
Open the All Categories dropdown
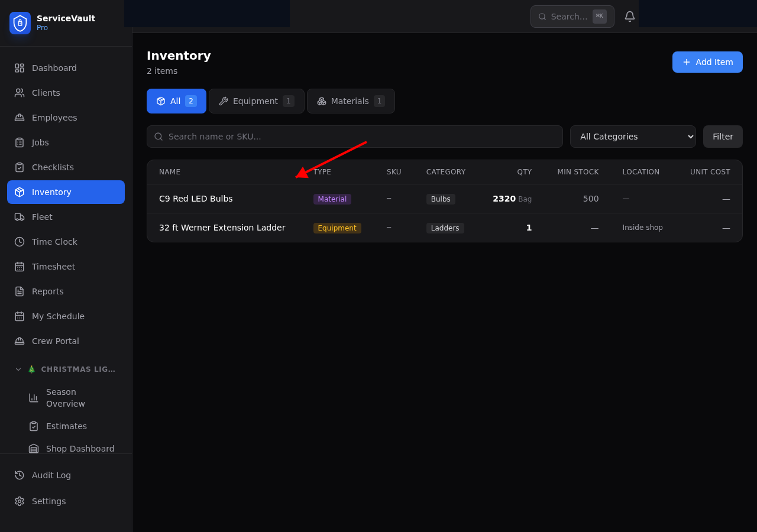[x=633, y=137]
